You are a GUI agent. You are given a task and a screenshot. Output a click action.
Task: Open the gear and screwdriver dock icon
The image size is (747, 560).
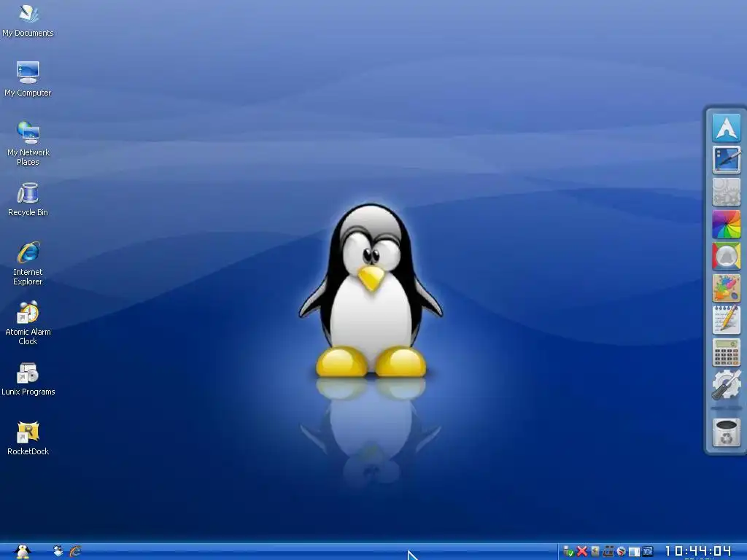[x=726, y=384]
